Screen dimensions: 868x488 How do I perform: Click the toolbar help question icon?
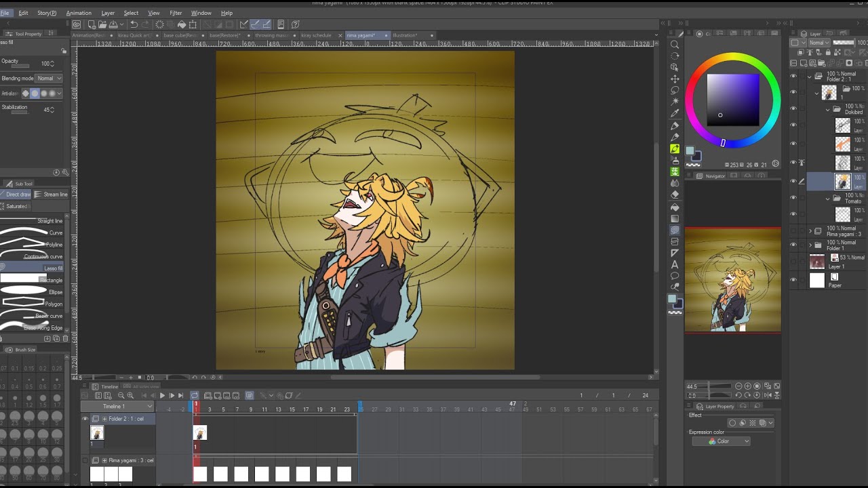[x=295, y=24]
